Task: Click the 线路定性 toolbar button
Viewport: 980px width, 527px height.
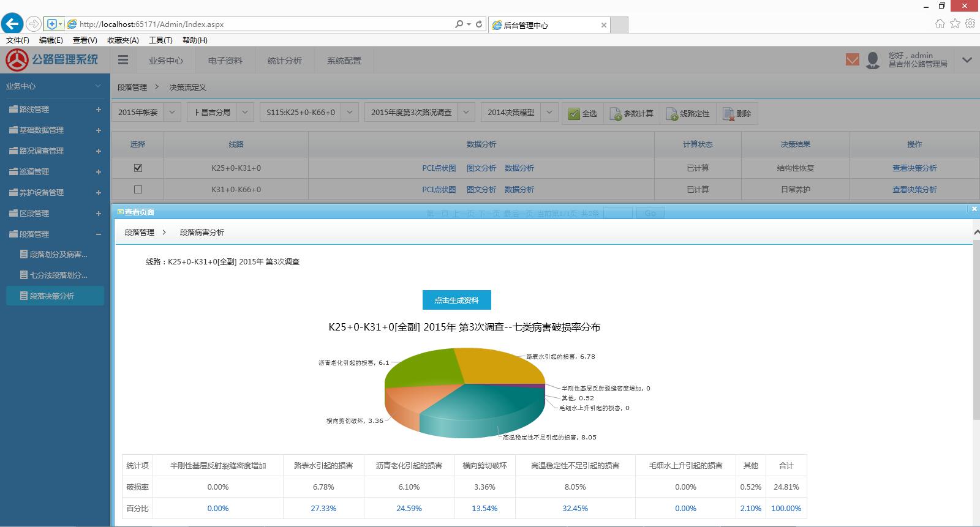Action: click(688, 113)
